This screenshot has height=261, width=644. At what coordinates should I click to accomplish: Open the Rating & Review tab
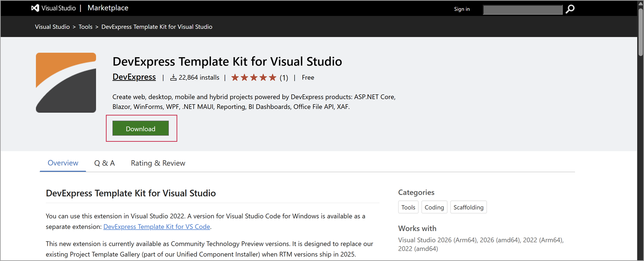pyautogui.click(x=158, y=163)
